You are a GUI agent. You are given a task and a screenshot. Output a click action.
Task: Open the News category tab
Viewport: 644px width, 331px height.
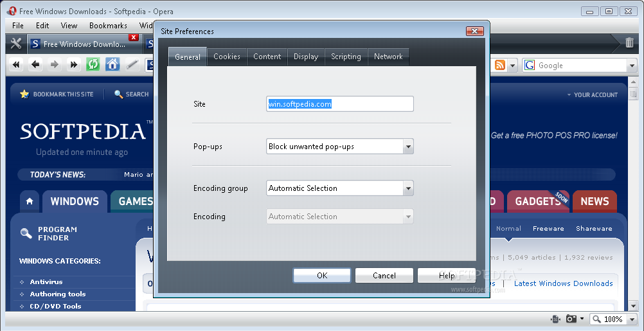[595, 201]
